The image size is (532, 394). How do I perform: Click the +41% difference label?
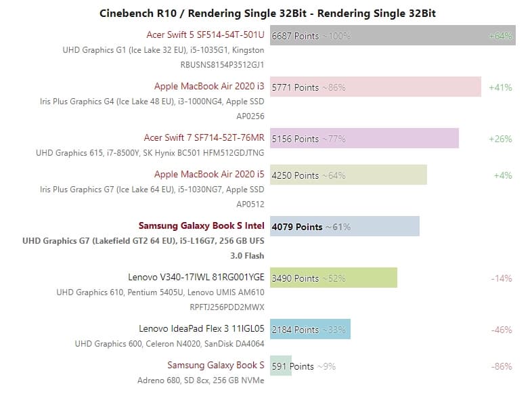point(500,87)
